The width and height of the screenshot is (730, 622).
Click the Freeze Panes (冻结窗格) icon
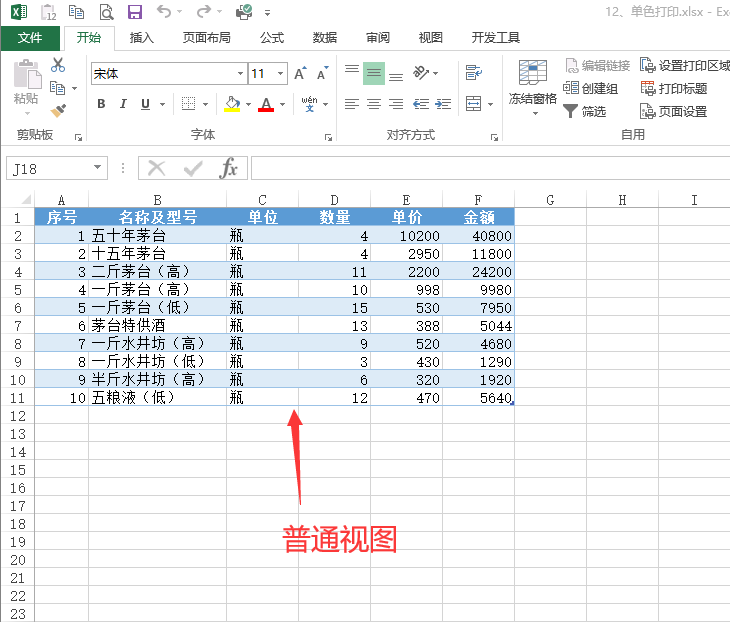(x=533, y=73)
